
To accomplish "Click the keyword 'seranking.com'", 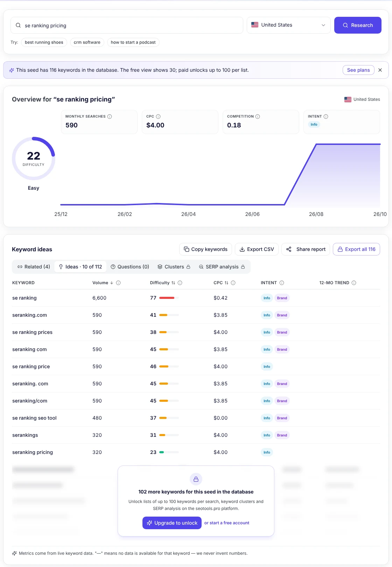I will coord(29,315).
